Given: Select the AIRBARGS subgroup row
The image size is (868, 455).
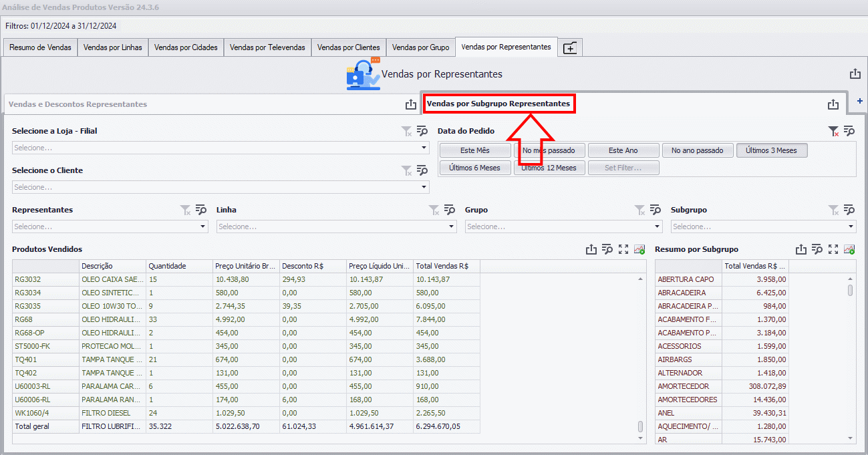Looking at the screenshot, I should [722, 359].
